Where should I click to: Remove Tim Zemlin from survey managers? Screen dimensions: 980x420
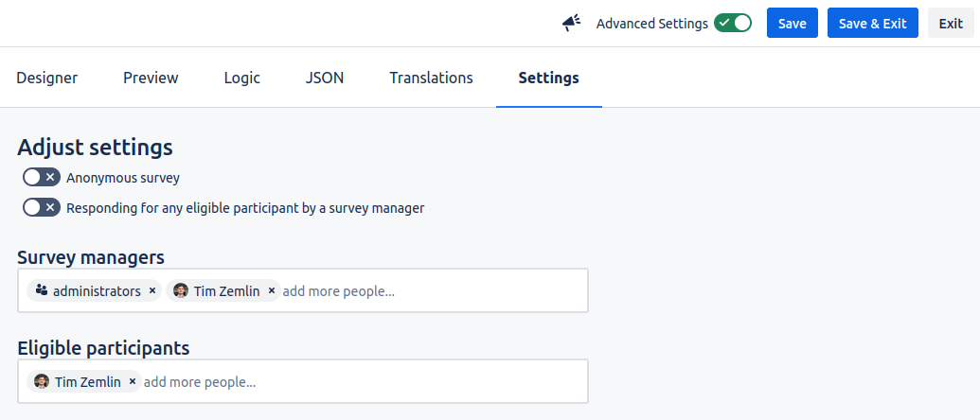point(272,291)
